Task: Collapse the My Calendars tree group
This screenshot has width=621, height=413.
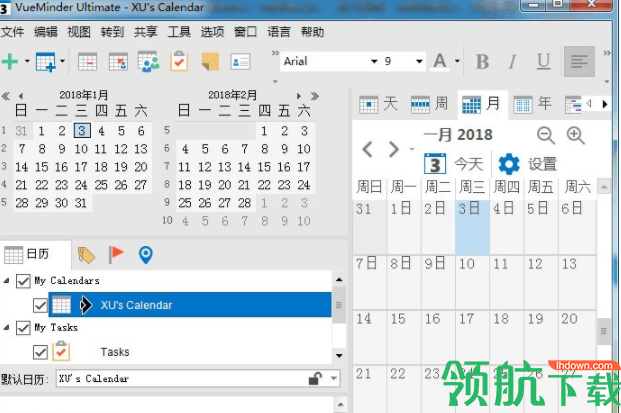Action: point(6,281)
